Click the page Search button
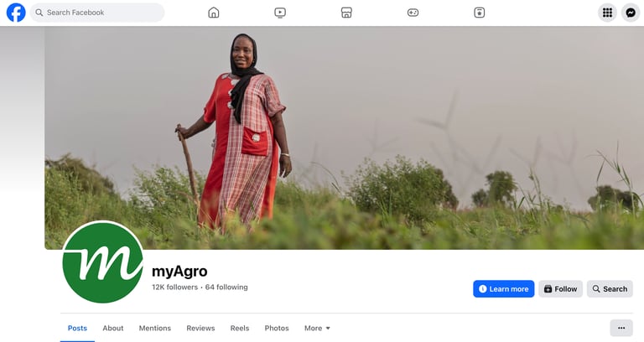 [610, 289]
